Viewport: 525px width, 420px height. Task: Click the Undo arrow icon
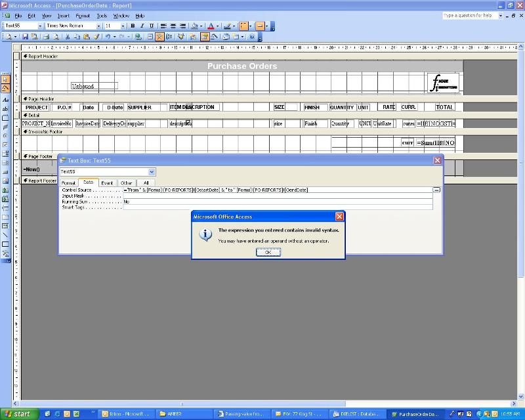108,37
